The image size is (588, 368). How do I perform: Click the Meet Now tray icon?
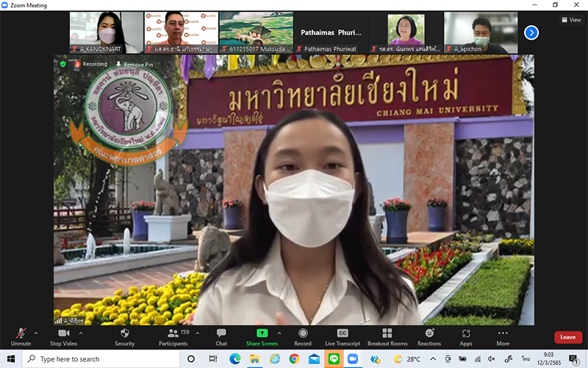(x=448, y=359)
